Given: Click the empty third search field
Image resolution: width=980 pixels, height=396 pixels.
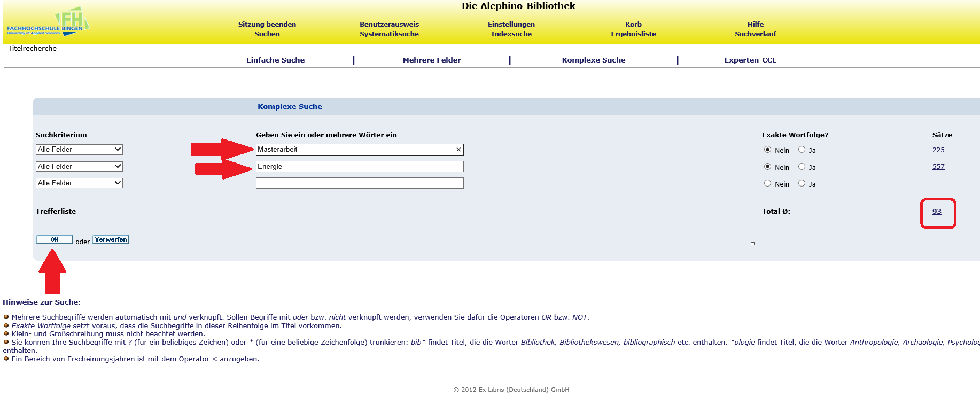Looking at the screenshot, I should (360, 183).
